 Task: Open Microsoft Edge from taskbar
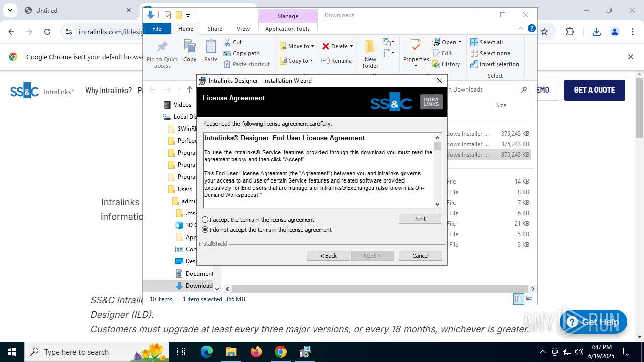coord(207,352)
